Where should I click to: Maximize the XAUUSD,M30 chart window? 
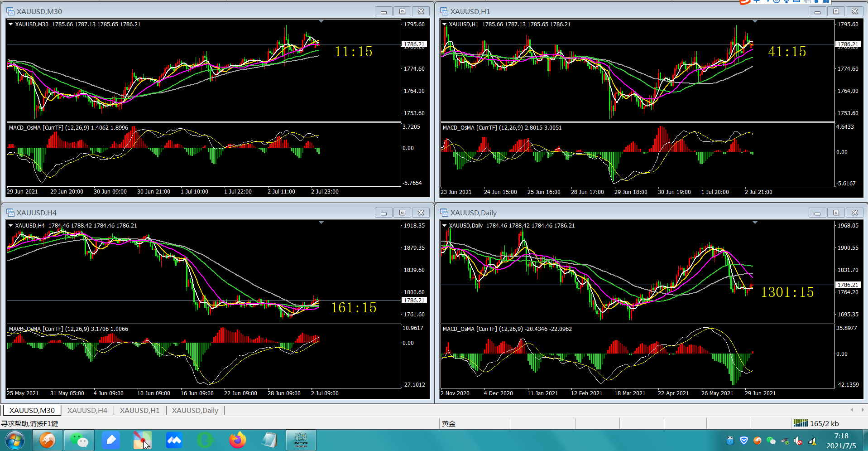[402, 11]
